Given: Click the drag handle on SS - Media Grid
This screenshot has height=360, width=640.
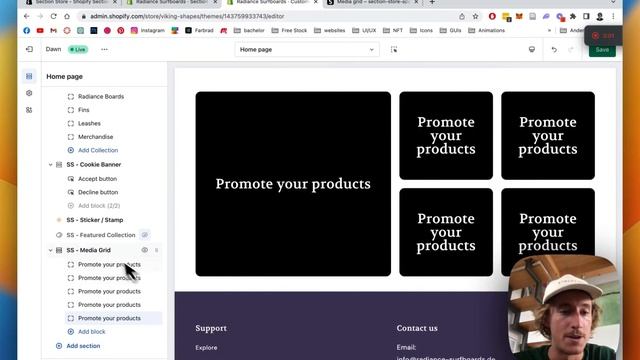Looking at the screenshot, I should tap(157, 250).
